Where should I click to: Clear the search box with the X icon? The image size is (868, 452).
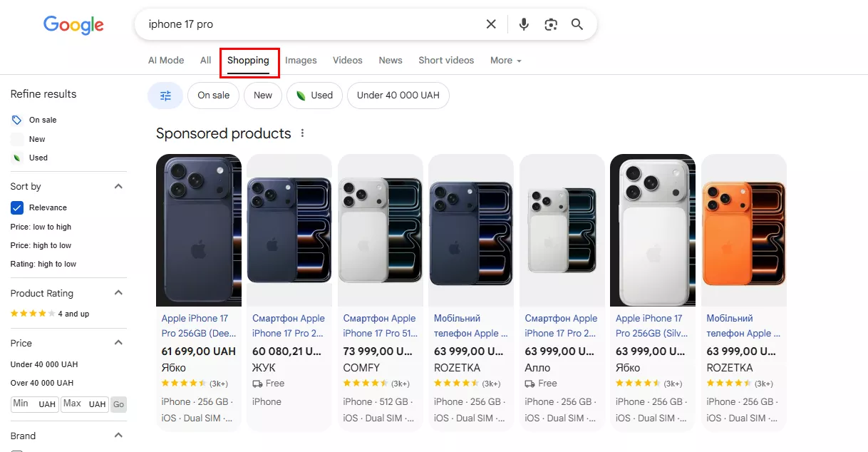pyautogui.click(x=490, y=24)
